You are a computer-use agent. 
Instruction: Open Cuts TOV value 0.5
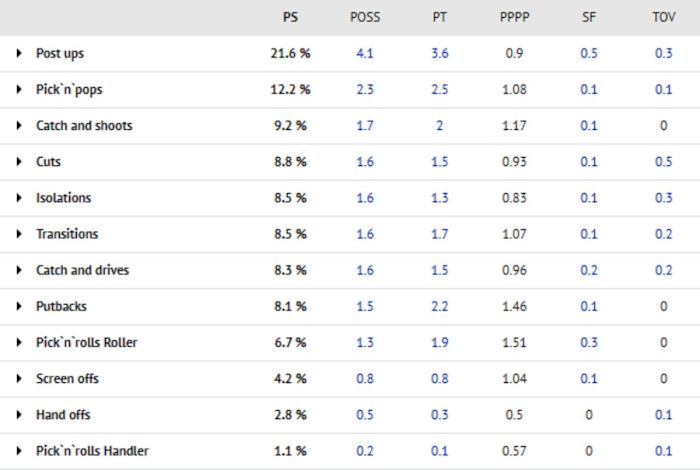[663, 162]
